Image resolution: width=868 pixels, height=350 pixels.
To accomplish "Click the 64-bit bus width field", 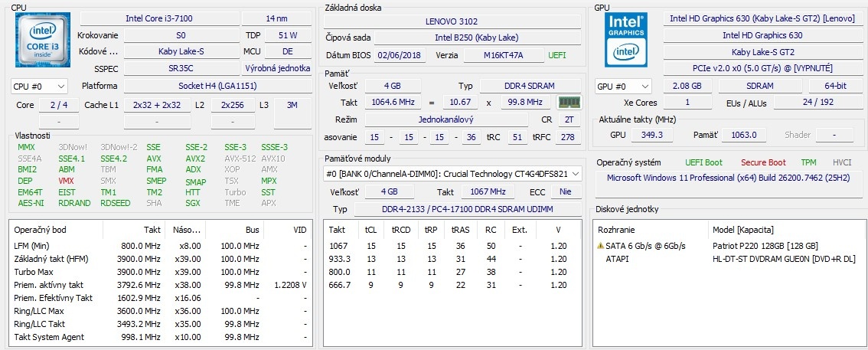I will tap(835, 87).
